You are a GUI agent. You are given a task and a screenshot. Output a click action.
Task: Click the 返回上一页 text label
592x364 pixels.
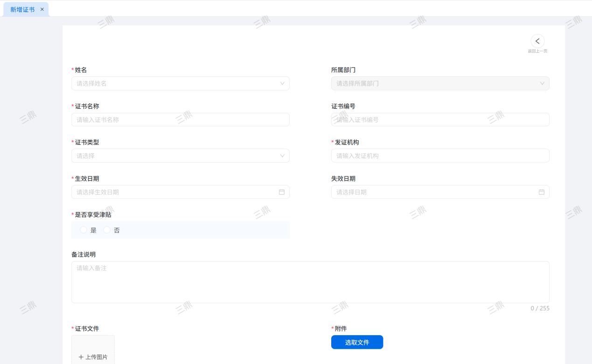[537, 51]
